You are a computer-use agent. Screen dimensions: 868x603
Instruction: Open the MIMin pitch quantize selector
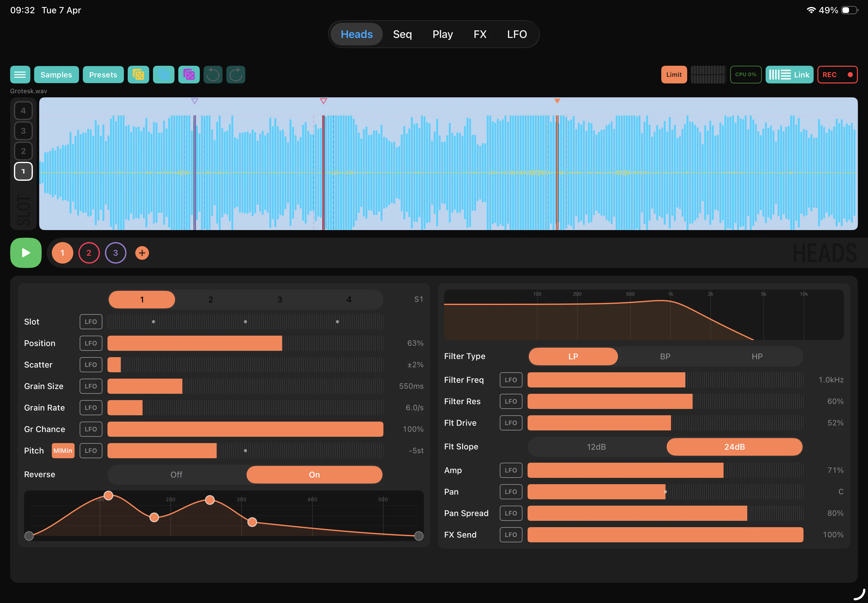pyautogui.click(x=63, y=451)
